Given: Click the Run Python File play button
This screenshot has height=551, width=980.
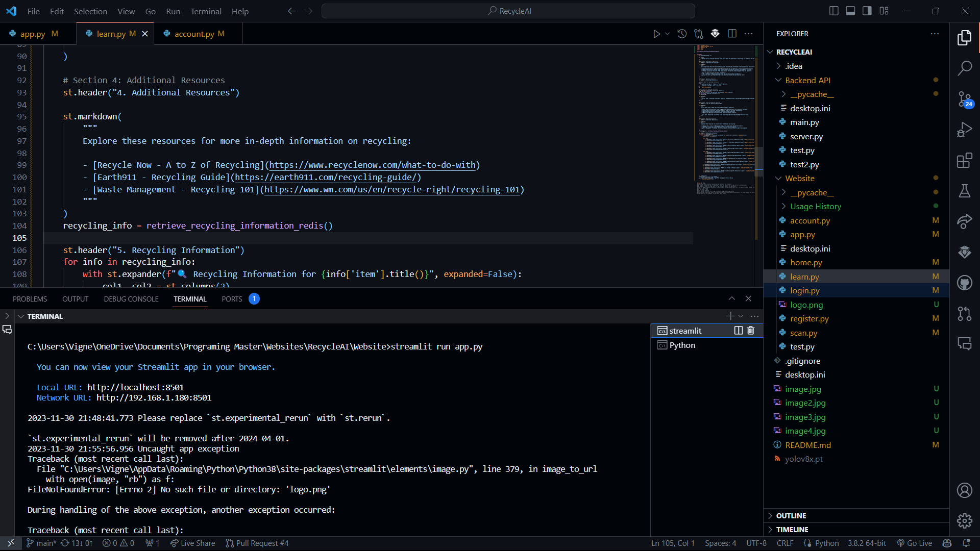Looking at the screenshot, I should point(656,34).
